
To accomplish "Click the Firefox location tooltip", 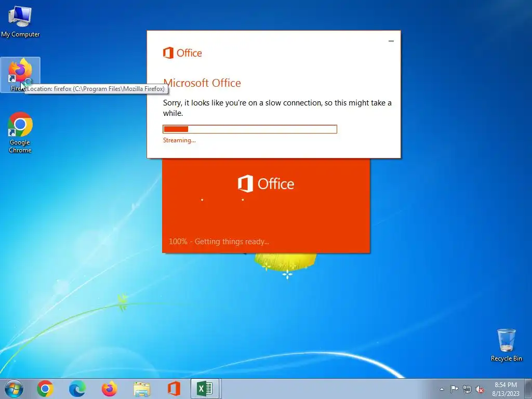I will [96, 89].
